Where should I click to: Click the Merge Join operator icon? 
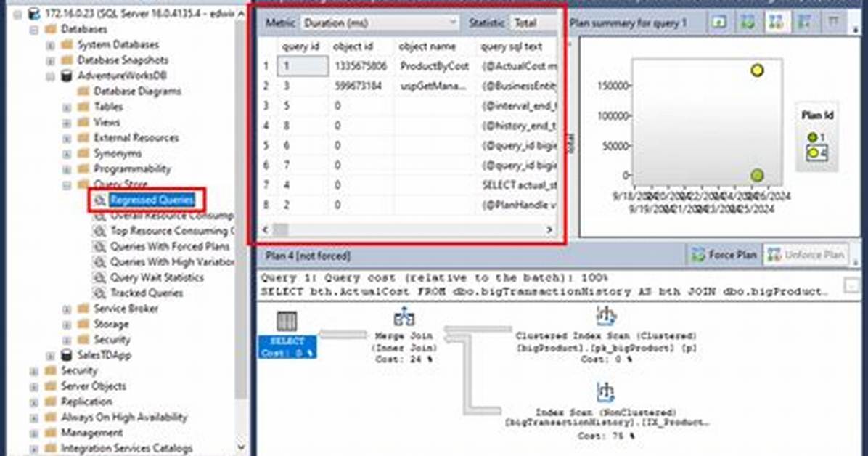click(x=404, y=317)
